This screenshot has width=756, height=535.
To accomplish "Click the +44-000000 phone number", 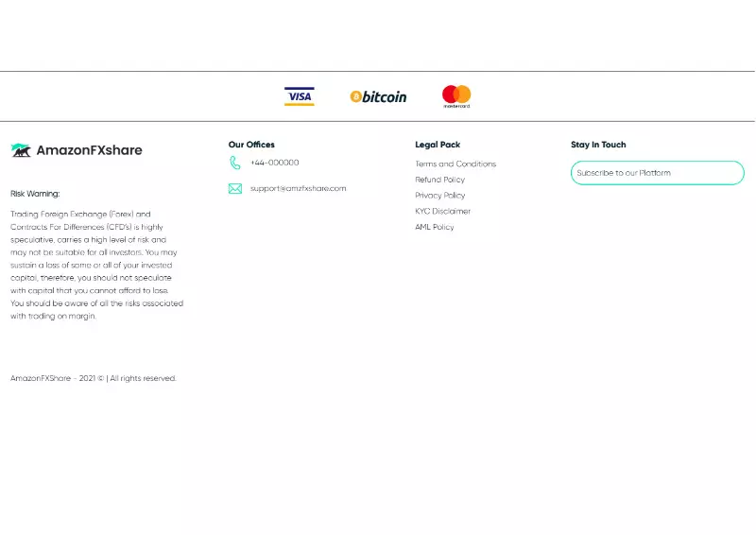I will [x=274, y=163].
